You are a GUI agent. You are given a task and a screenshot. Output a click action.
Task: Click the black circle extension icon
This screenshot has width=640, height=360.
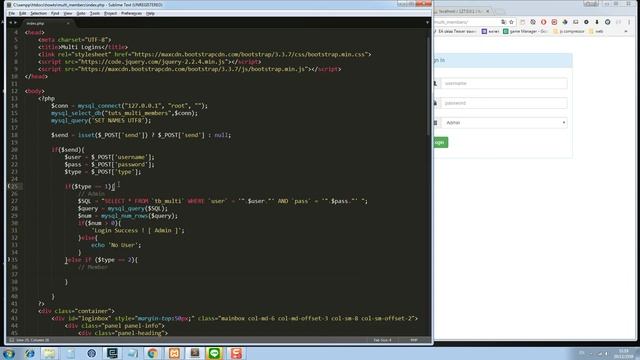(586, 22)
